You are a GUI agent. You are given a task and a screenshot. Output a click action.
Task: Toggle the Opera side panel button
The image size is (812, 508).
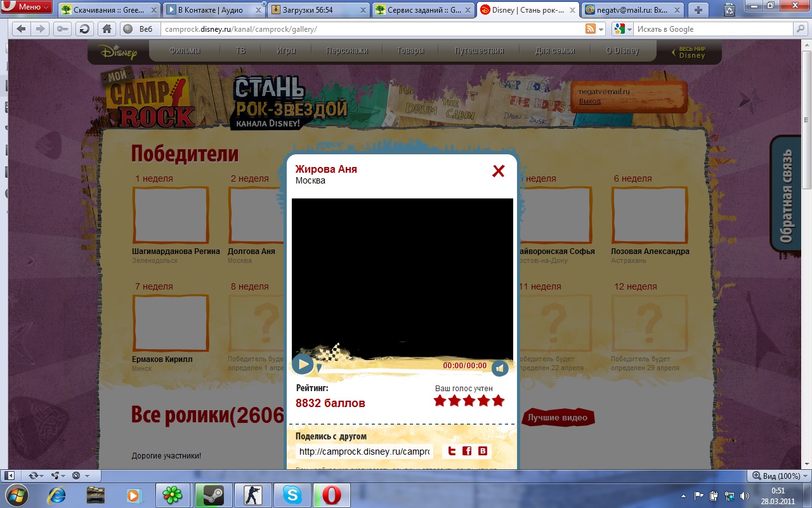point(10,476)
